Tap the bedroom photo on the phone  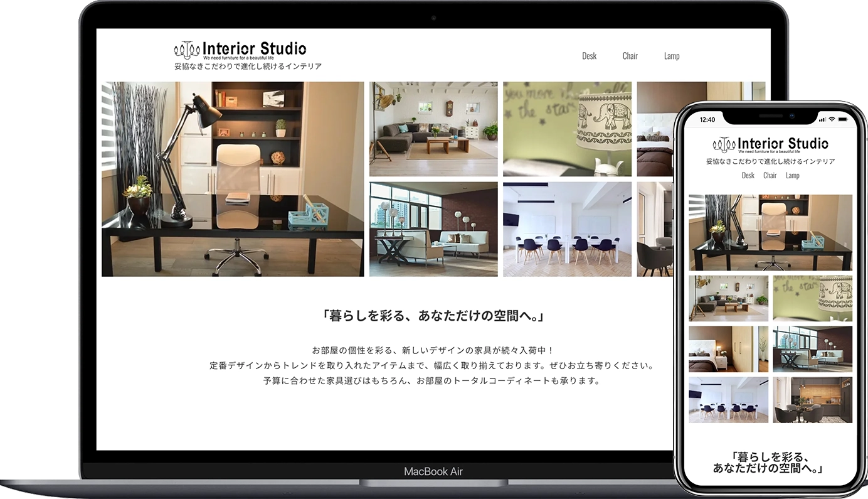(728, 349)
